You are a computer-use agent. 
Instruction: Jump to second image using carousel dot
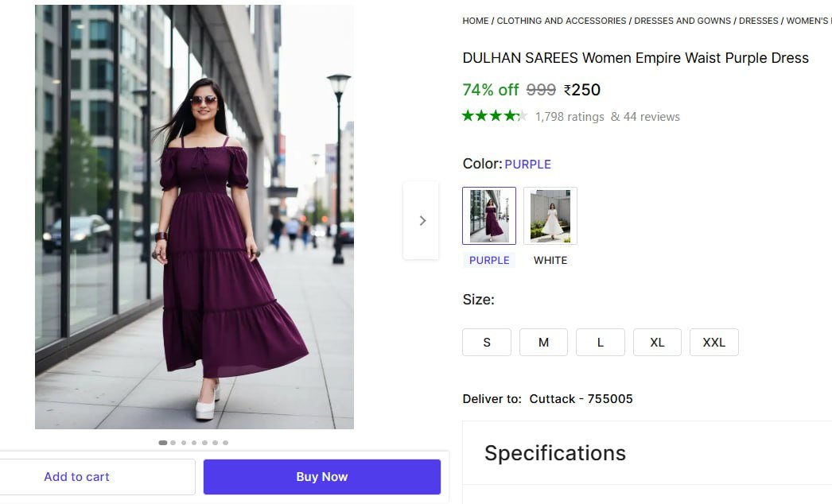pyautogui.click(x=173, y=443)
